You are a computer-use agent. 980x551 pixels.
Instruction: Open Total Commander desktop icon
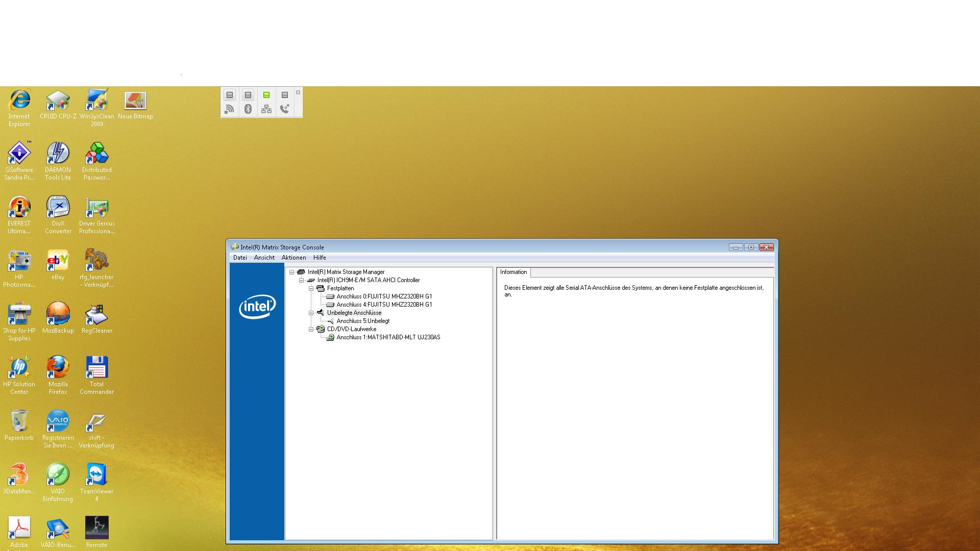(96, 368)
